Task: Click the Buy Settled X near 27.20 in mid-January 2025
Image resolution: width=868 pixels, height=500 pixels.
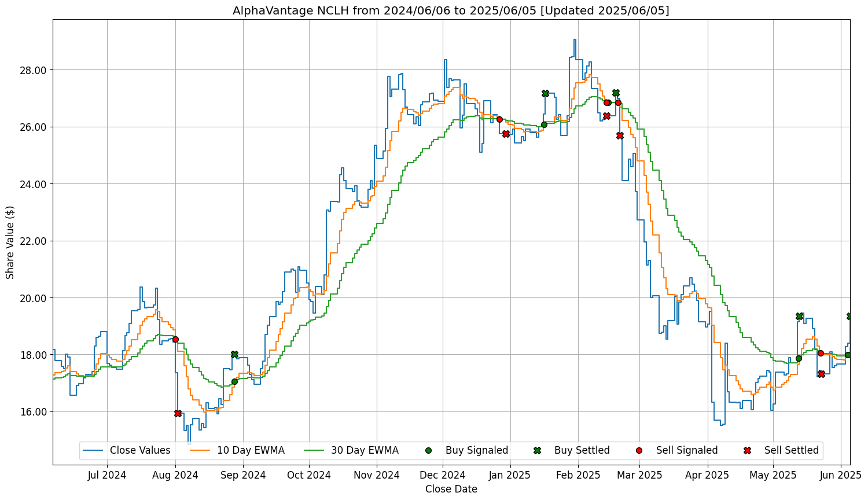Action: [545, 93]
